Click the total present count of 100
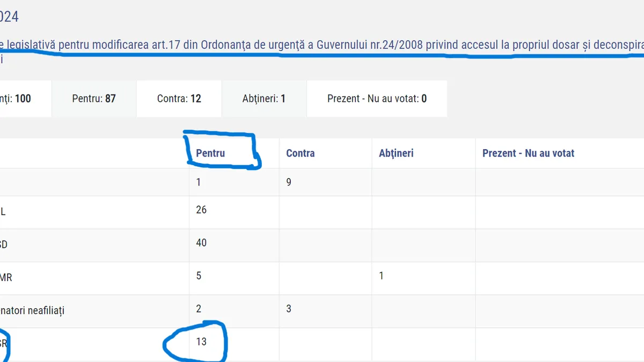The width and height of the screenshot is (644, 362). click(23, 99)
